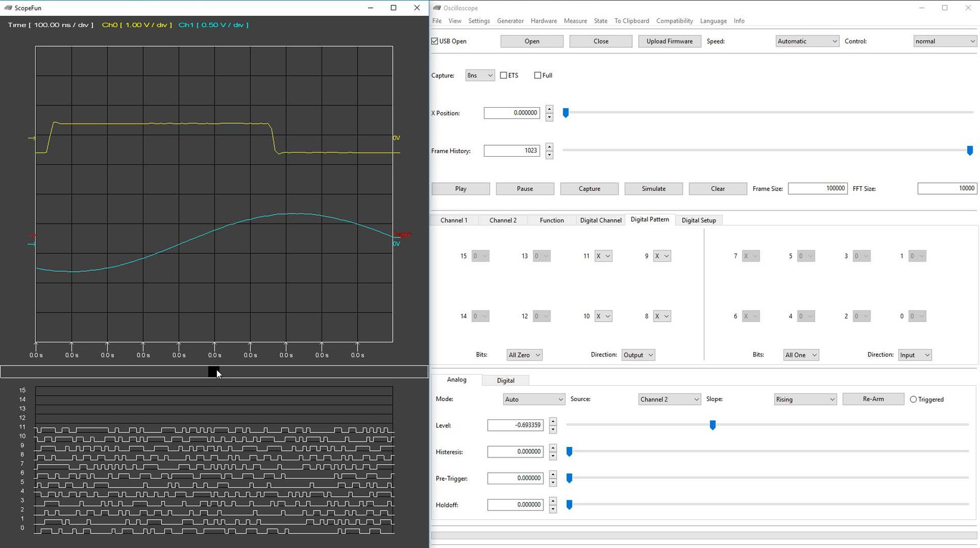980x548 pixels.
Task: Toggle the USB Open checkbox
Action: coord(435,41)
